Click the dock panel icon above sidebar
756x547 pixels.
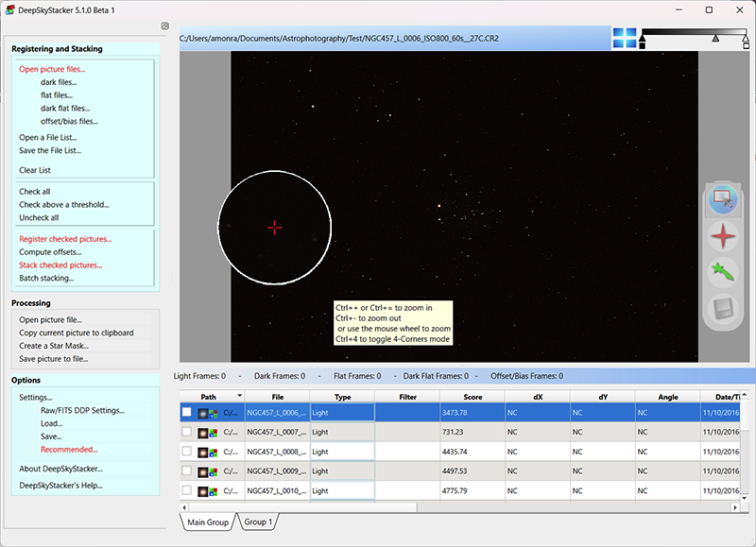click(164, 26)
